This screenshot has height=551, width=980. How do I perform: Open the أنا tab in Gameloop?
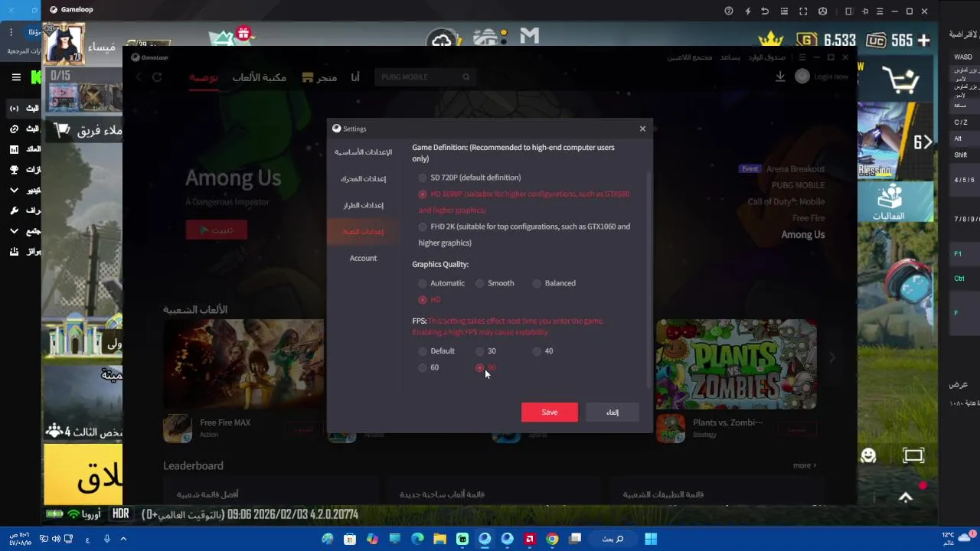(x=355, y=77)
